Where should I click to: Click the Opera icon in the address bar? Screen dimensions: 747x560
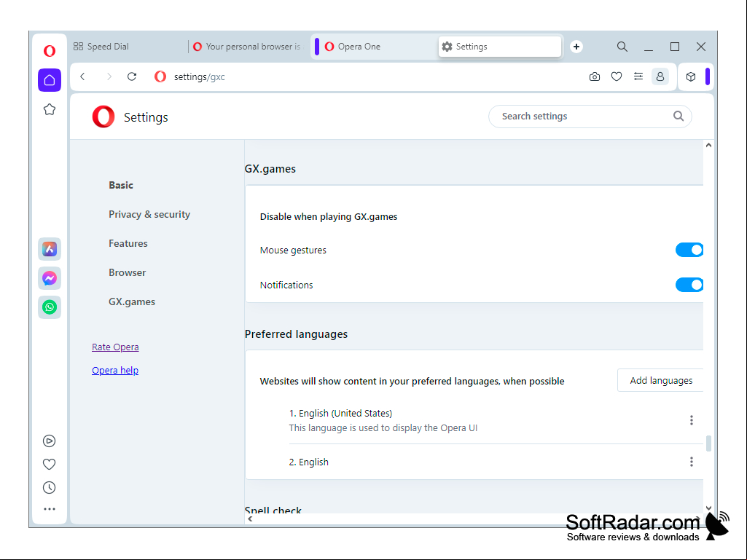(x=160, y=76)
